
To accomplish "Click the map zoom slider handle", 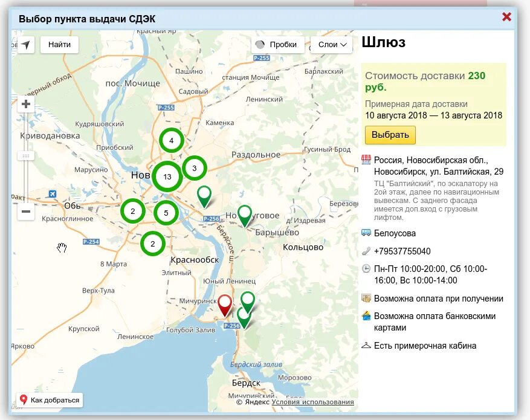I will click(26, 156).
